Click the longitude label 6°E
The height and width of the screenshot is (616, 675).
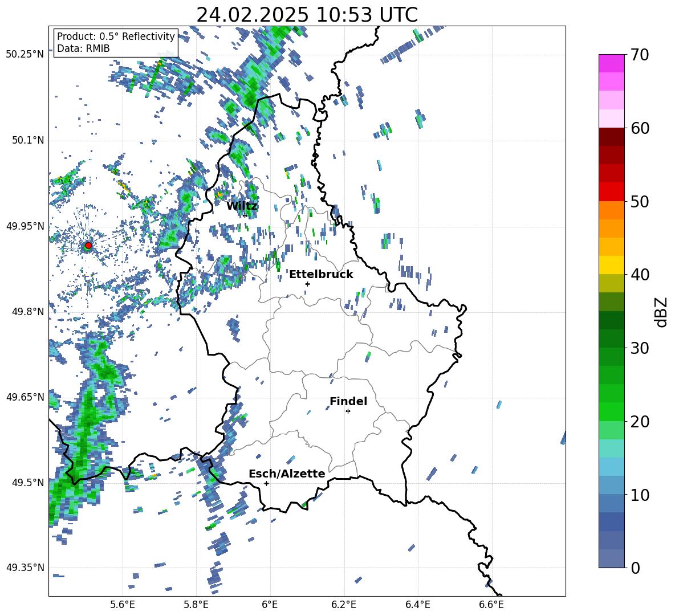coord(270,605)
